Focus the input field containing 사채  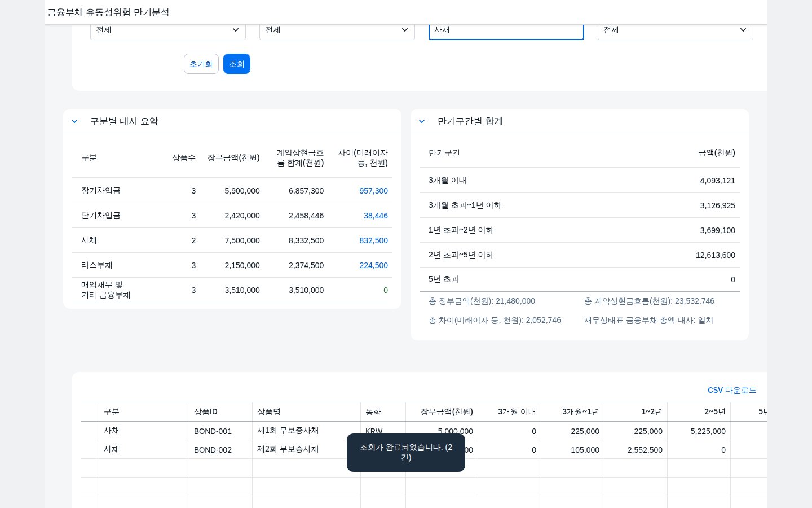click(506, 30)
